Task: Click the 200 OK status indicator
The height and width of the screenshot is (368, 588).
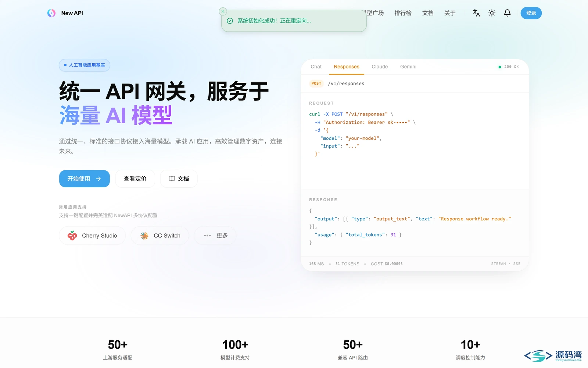Action: point(509,67)
